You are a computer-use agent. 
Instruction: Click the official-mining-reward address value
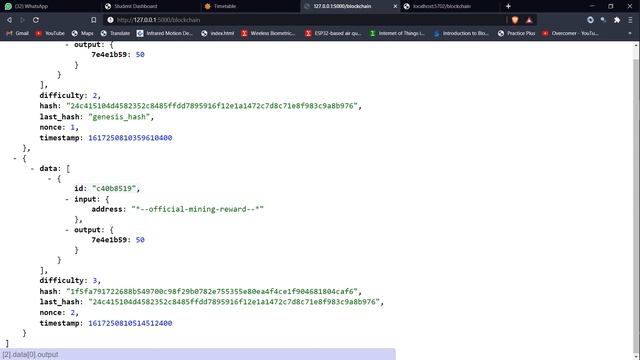[198, 209]
